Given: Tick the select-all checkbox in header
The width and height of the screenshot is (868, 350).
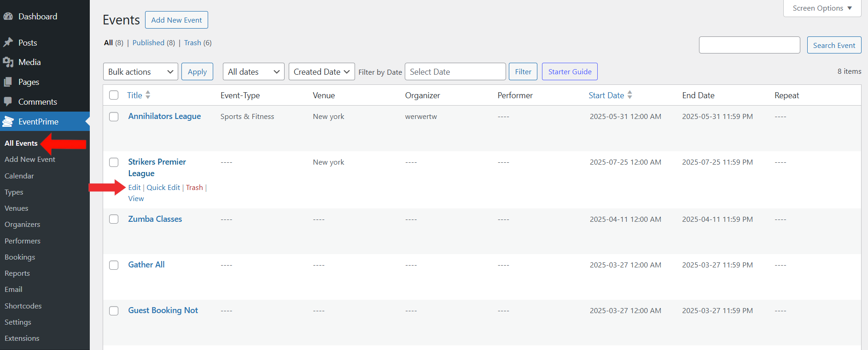Looking at the screenshot, I should [x=114, y=95].
